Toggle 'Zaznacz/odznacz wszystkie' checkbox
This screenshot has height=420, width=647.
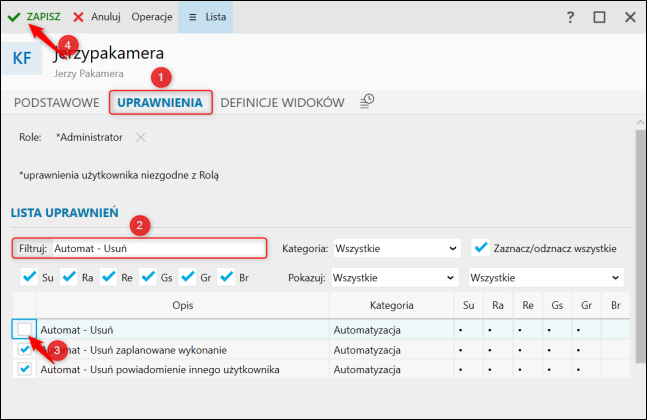[x=482, y=247]
